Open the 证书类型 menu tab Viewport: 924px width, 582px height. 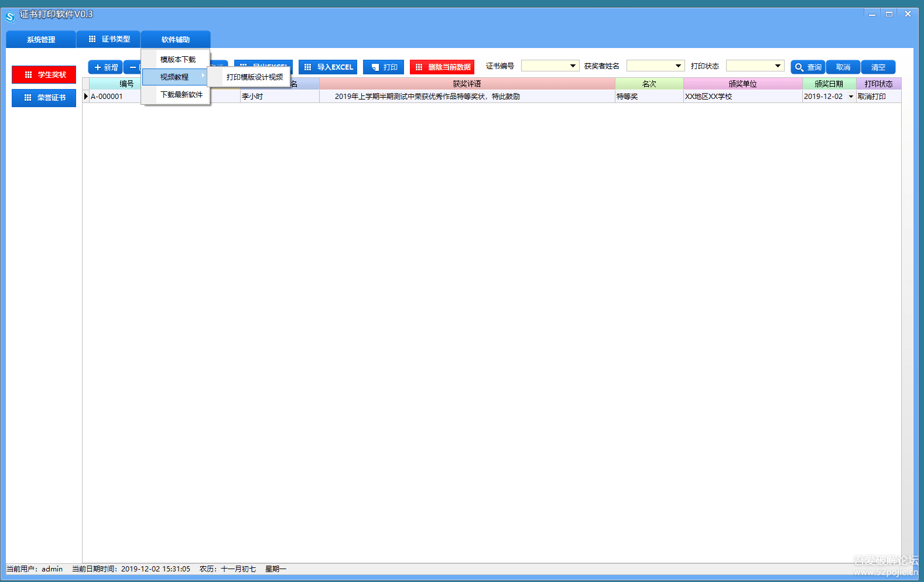(x=108, y=39)
